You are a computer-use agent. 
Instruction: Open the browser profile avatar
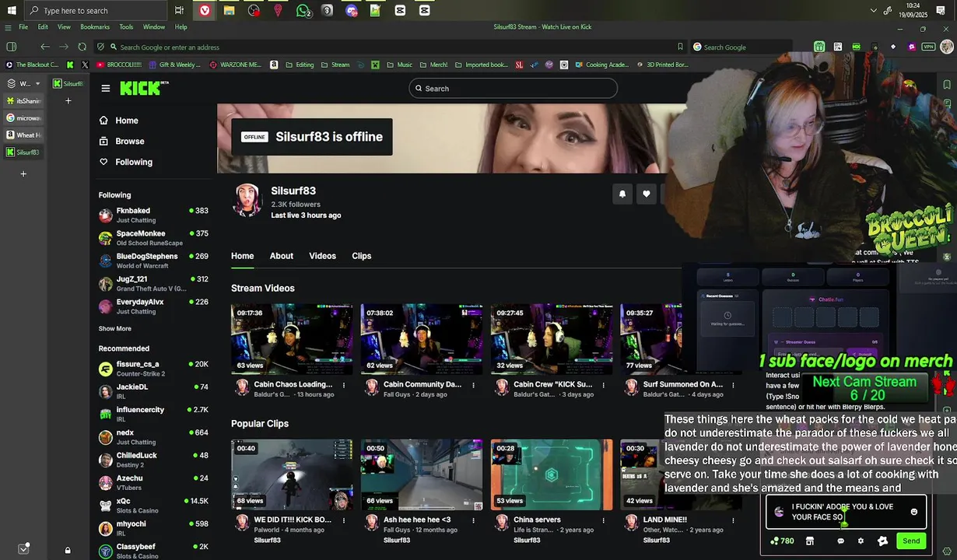(948, 47)
